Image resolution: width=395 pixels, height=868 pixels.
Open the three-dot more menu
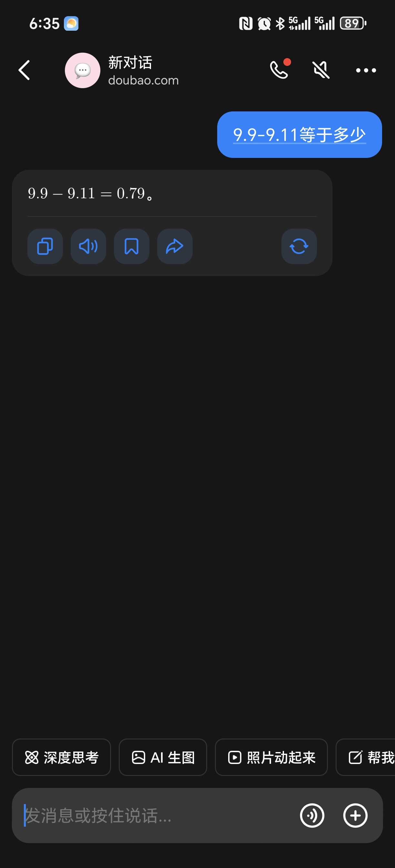pyautogui.click(x=366, y=70)
